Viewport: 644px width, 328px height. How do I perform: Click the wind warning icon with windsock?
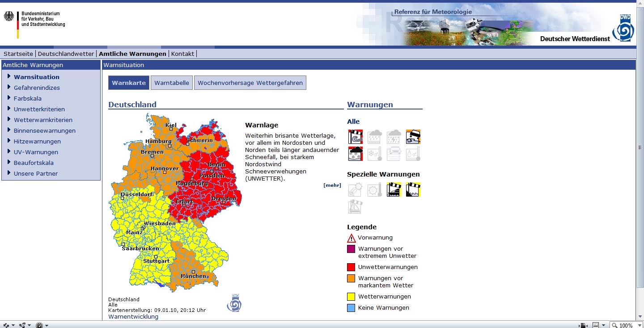pyautogui.click(x=356, y=137)
